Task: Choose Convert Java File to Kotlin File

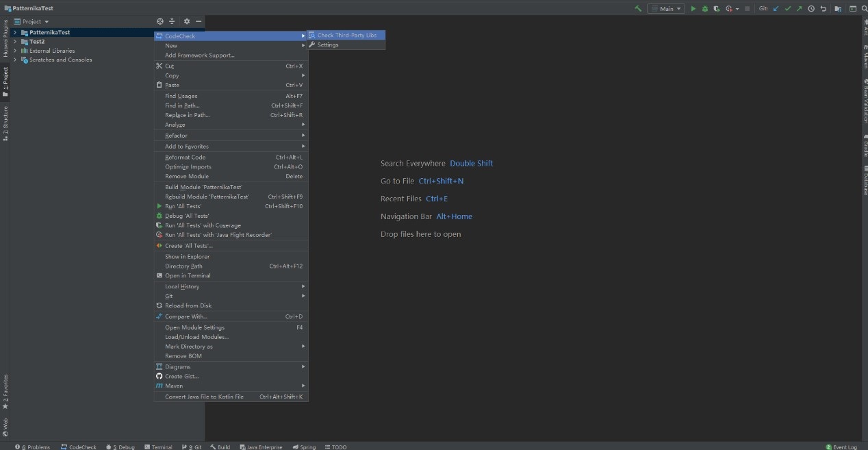Action: tap(231, 397)
